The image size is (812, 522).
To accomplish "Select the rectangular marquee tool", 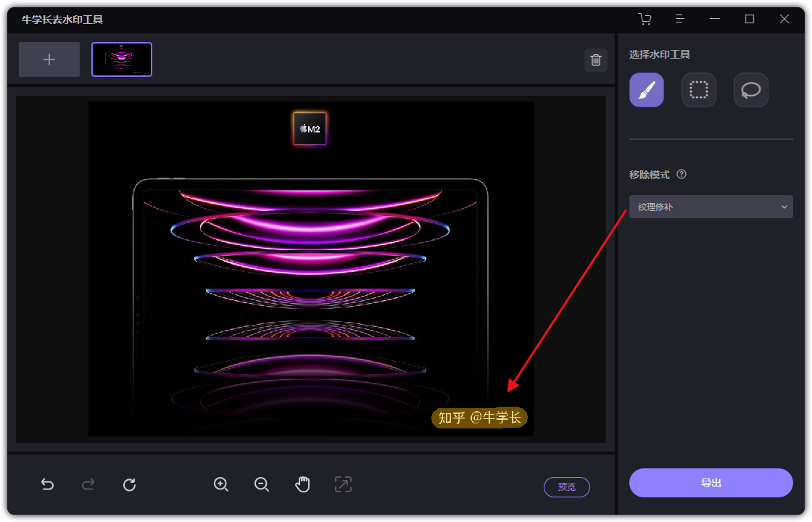I will click(699, 90).
